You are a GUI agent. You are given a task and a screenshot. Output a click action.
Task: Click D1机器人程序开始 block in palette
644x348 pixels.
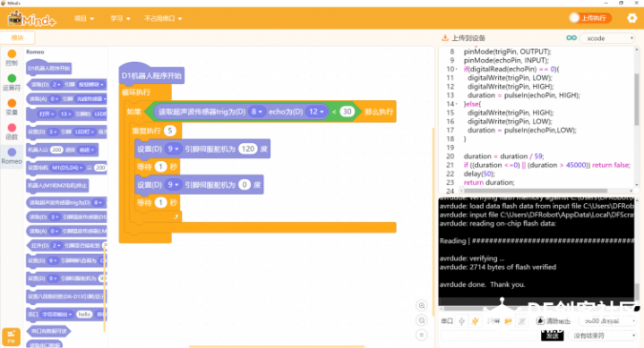click(49, 69)
